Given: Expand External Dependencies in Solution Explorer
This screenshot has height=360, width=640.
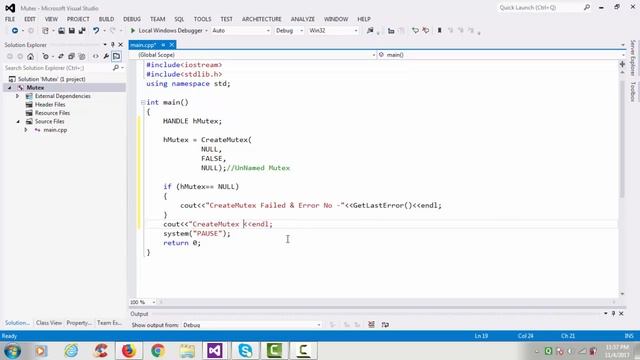Looking at the screenshot, I should tap(18, 96).
